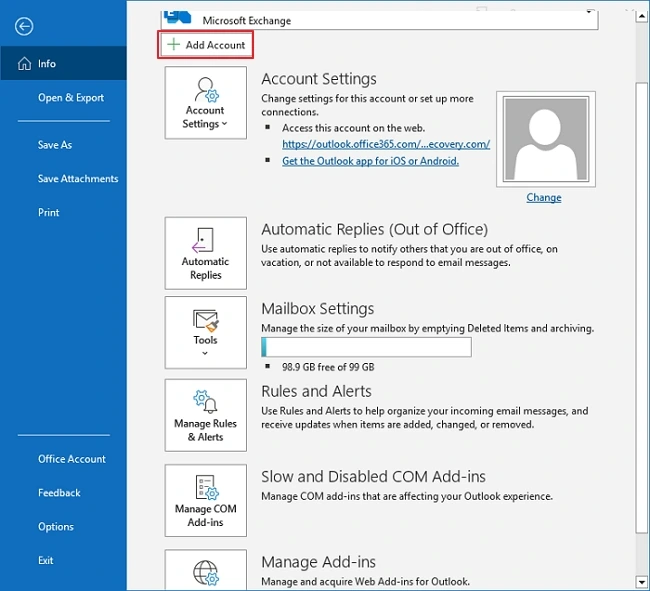Click the Change photo link
Screen dimensions: 650x591
pyautogui.click(x=543, y=197)
